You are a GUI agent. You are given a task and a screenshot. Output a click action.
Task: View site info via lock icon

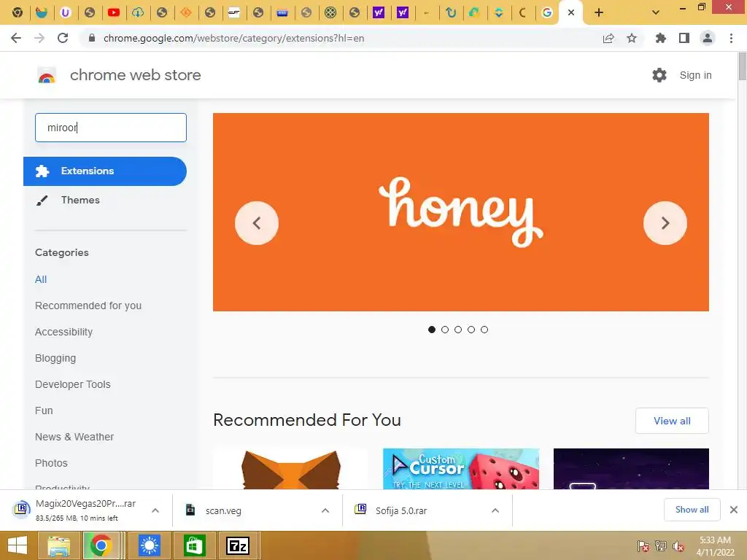coord(92,38)
